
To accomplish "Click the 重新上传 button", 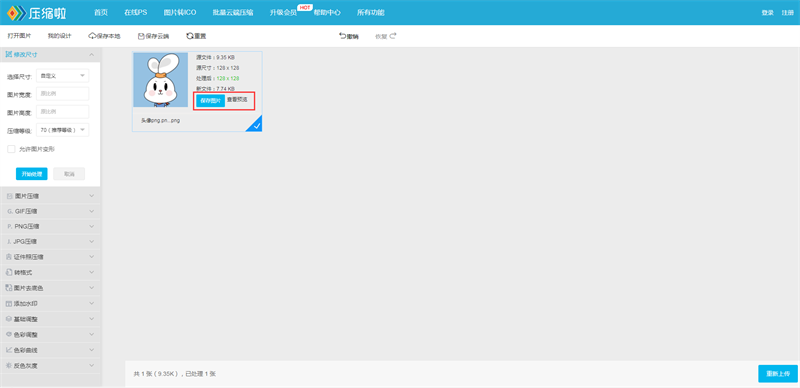I will pos(778,374).
